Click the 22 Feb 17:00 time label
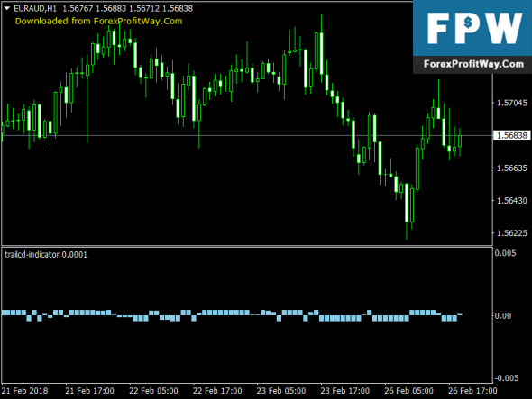 click(x=217, y=391)
